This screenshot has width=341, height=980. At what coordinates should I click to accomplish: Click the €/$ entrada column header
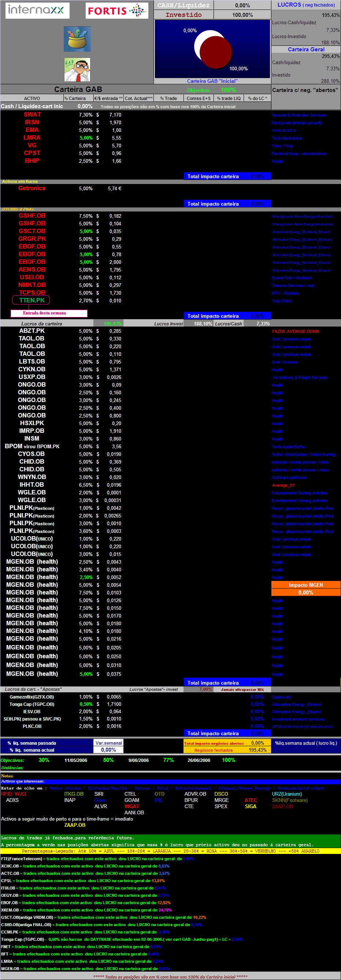point(108,99)
